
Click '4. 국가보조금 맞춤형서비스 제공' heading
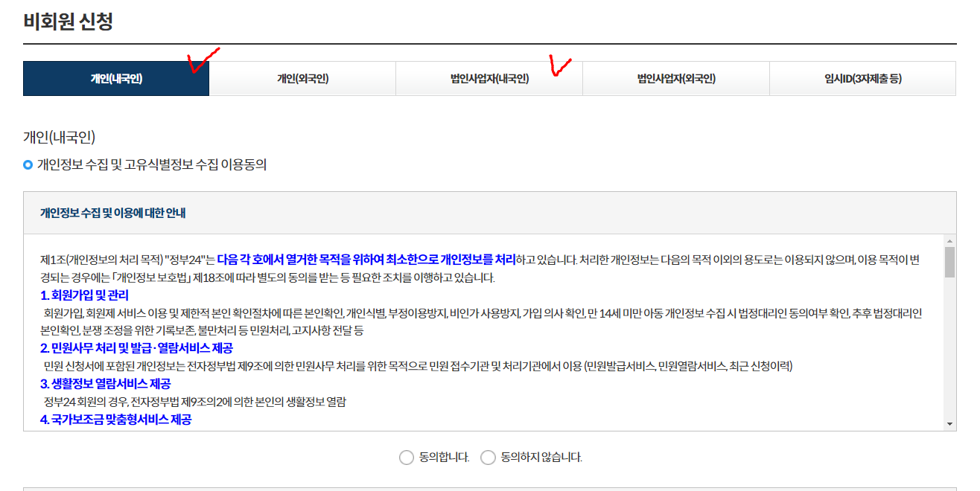(115, 420)
